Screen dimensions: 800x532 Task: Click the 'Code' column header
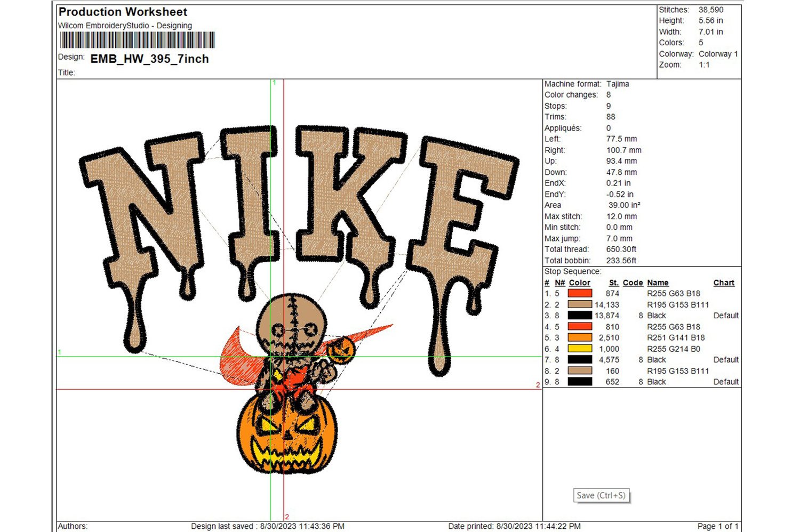pyautogui.click(x=633, y=283)
